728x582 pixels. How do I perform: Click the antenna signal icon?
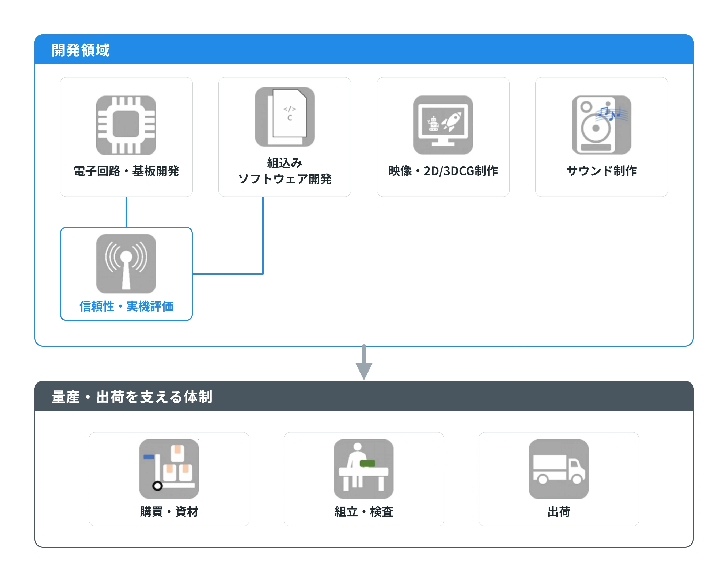pos(126,264)
